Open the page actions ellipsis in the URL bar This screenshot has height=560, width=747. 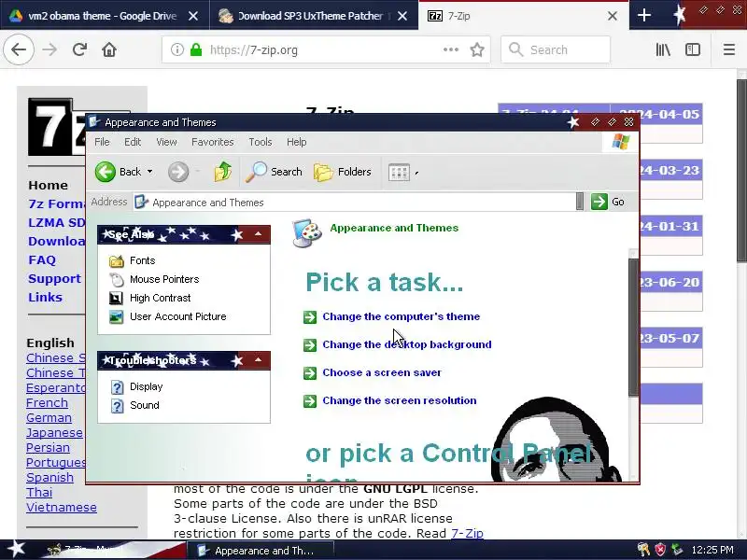tap(451, 49)
